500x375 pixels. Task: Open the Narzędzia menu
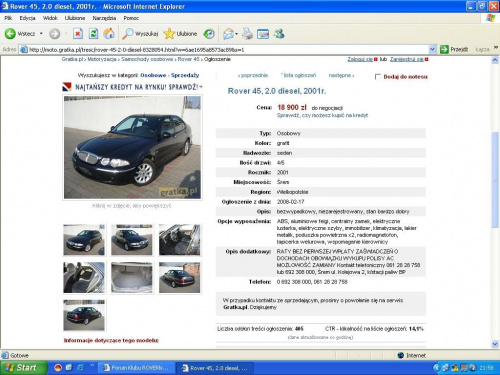[x=104, y=18]
